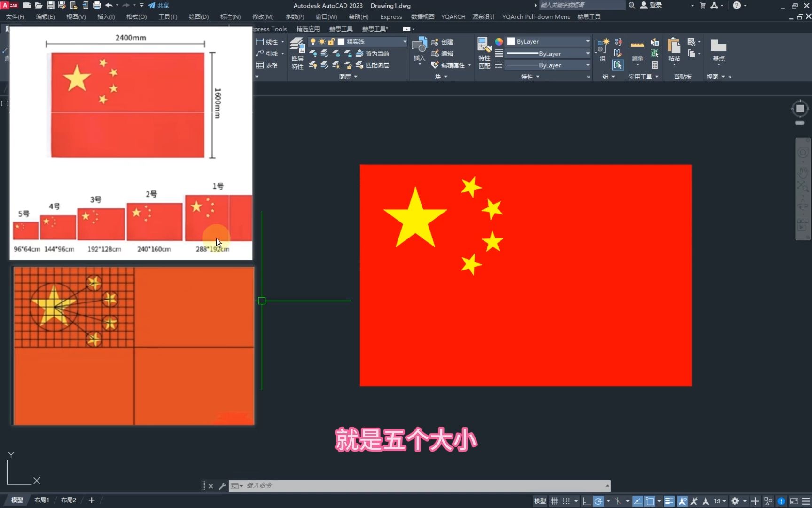812x508 pixels.
Task: Click the Match Properties (特性匹配) icon
Action: pyautogui.click(x=484, y=53)
